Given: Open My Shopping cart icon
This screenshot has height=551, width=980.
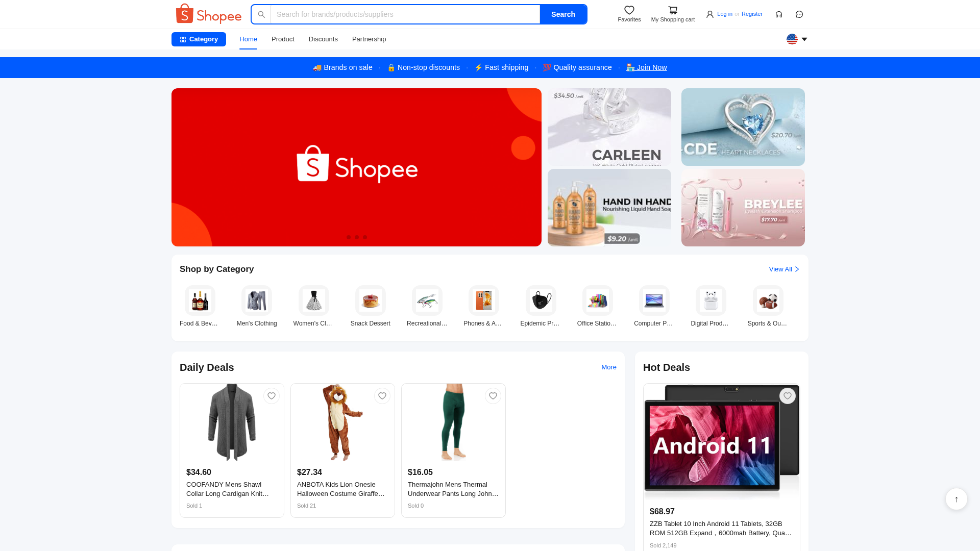Looking at the screenshot, I should tap(673, 10).
